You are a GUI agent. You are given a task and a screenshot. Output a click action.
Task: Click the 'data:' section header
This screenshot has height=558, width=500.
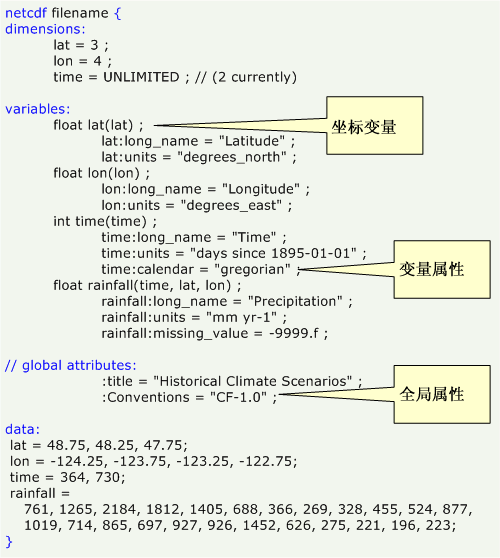tap(22, 430)
